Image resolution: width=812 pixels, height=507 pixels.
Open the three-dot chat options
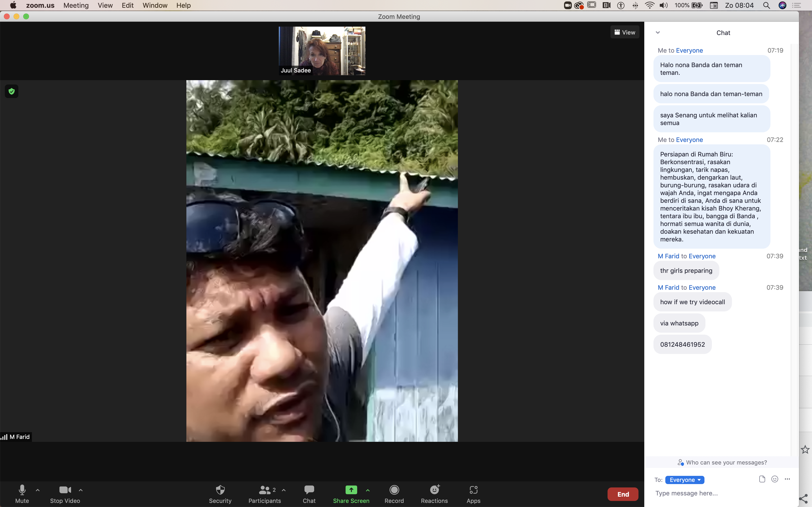click(x=787, y=479)
